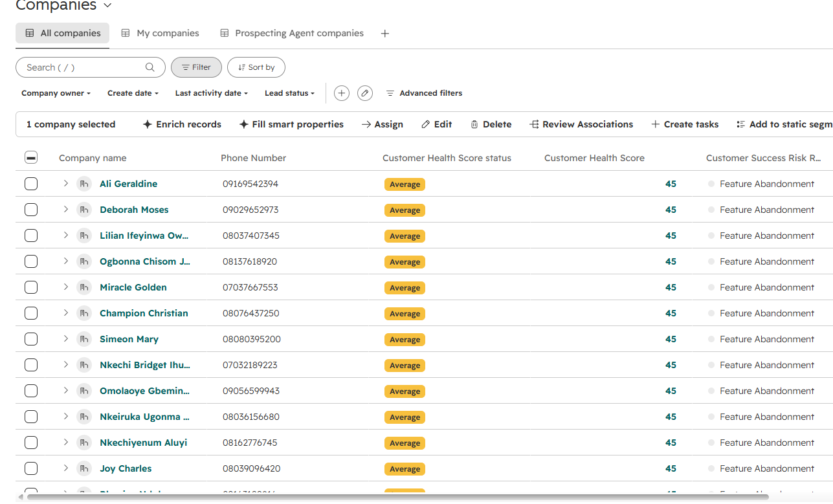This screenshot has width=833, height=504.
Task: Click the horizontal scrollbar thumb
Action: pos(397,497)
